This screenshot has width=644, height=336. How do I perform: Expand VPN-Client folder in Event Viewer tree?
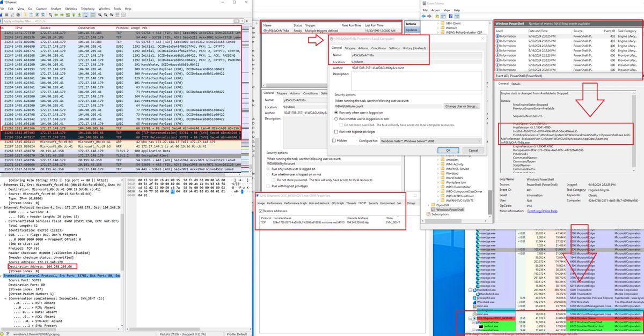click(x=438, y=24)
